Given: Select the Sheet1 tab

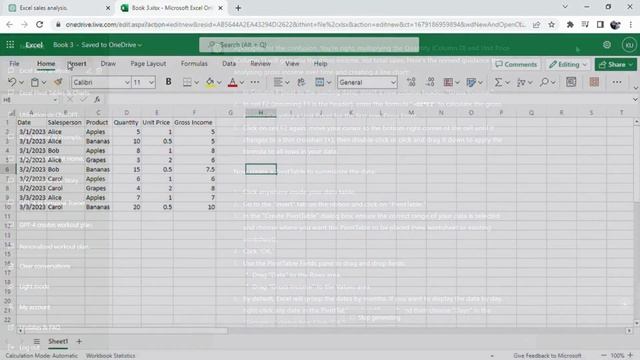Looking at the screenshot, I should (58, 341).
